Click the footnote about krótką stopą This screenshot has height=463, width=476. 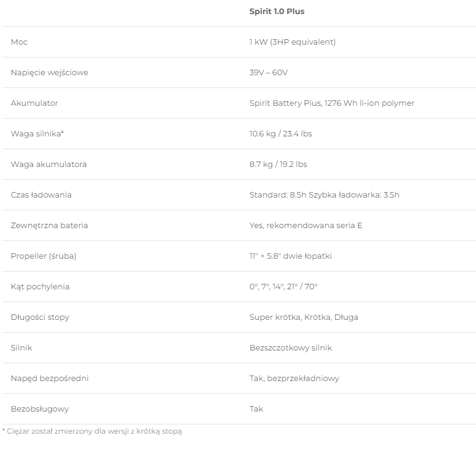point(92,431)
